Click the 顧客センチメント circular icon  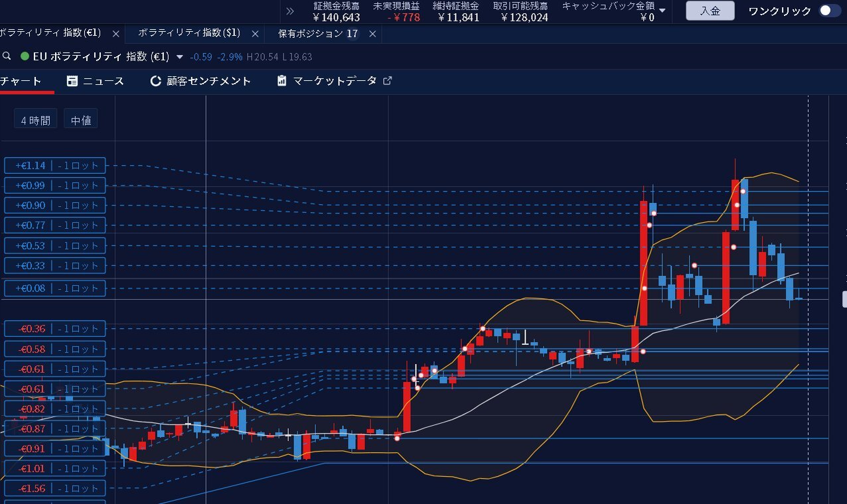coord(156,81)
